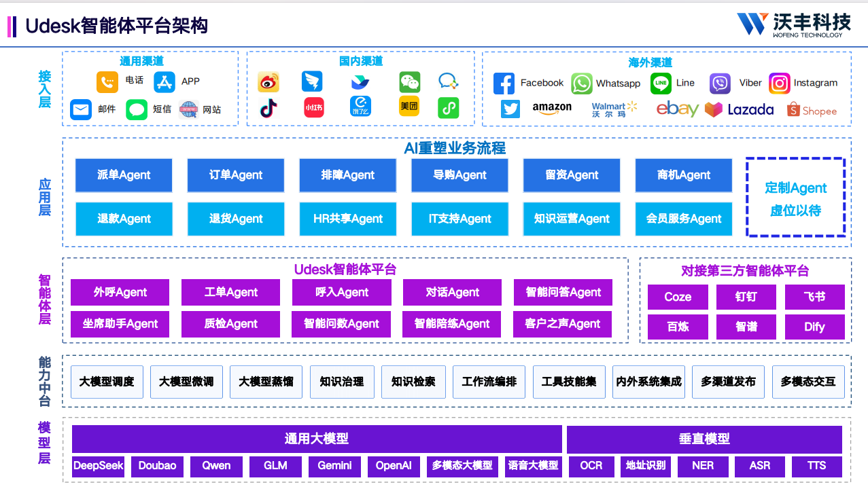Screen dimensions: 868x491
Task: Click the Coze platform box
Action: (x=678, y=297)
